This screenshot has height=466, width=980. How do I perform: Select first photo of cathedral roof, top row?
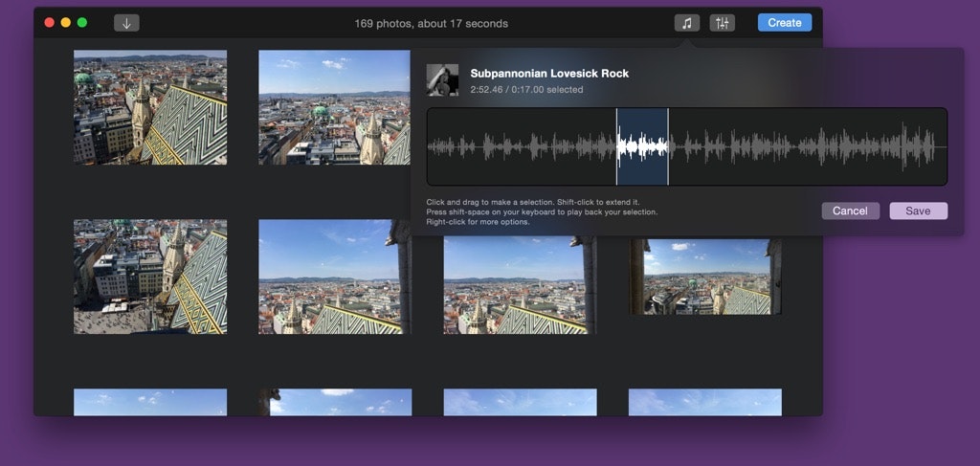point(150,107)
